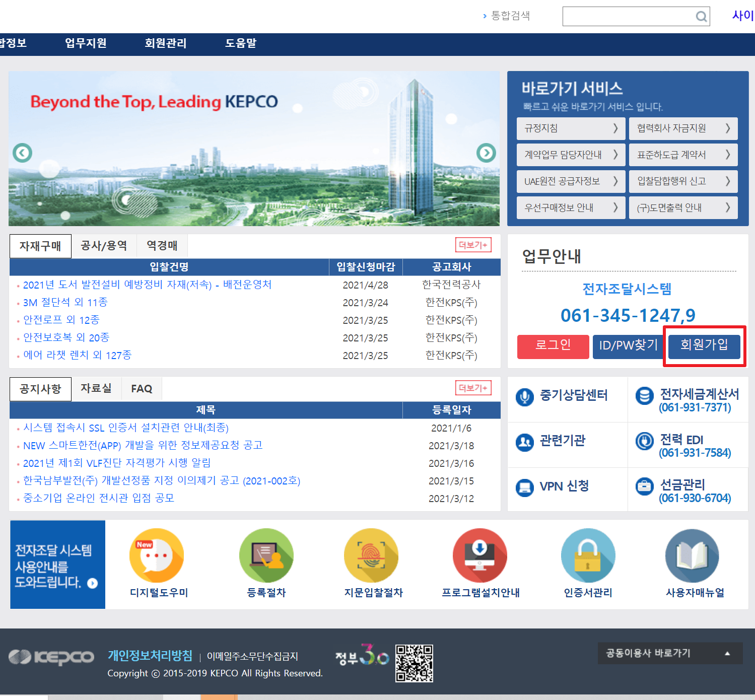755x700 pixels.
Task: Open the bid 안전로프 외 12종
Action: 61,320
